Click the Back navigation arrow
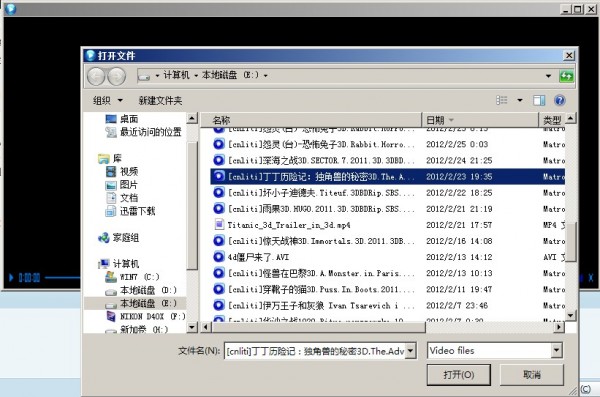 pos(96,76)
